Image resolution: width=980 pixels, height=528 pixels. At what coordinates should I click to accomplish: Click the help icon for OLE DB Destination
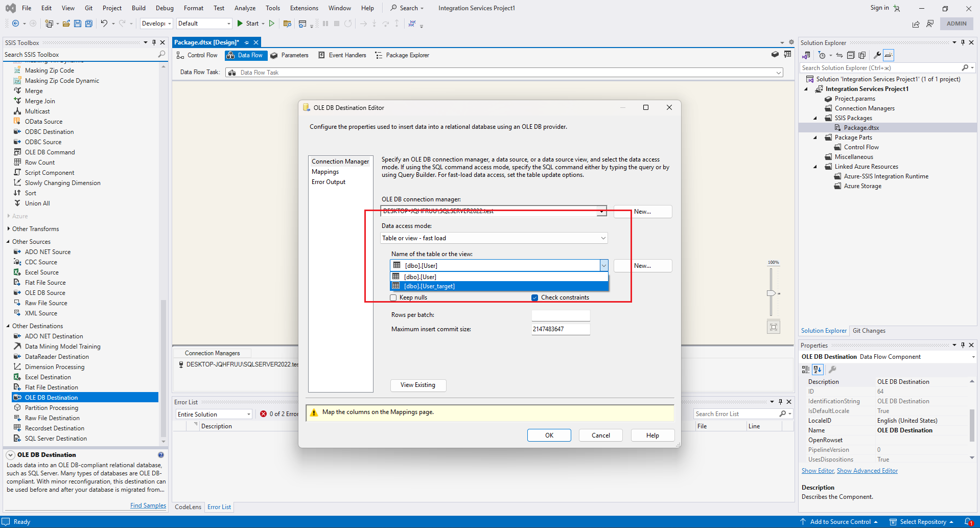(x=161, y=455)
